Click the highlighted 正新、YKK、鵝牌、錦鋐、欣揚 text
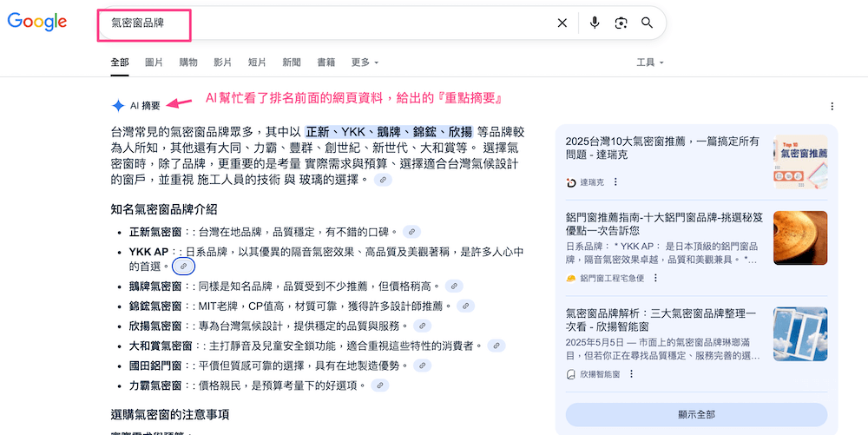Screen dimensions: 868x435 pos(389,132)
